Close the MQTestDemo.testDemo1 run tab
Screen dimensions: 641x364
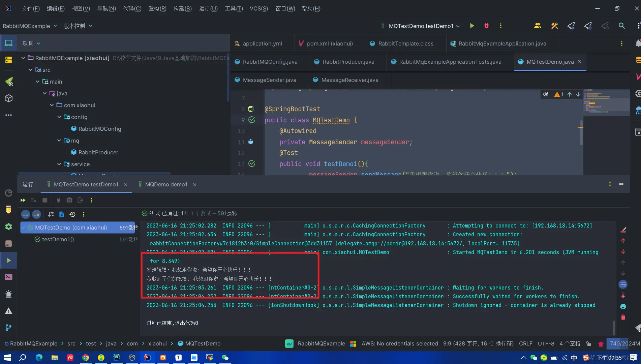(126, 185)
